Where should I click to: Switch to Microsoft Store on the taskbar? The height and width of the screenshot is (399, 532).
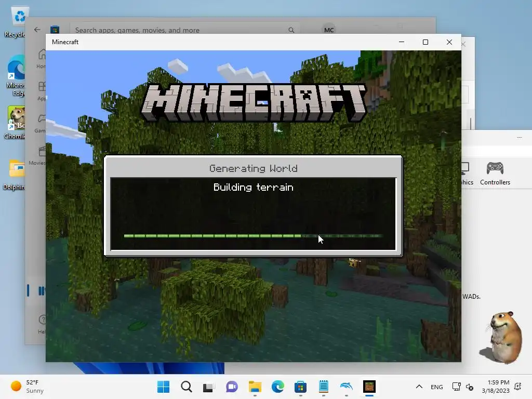tap(301, 387)
